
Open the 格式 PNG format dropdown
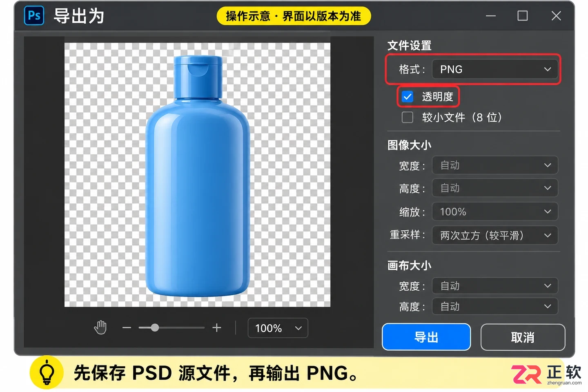pyautogui.click(x=495, y=69)
